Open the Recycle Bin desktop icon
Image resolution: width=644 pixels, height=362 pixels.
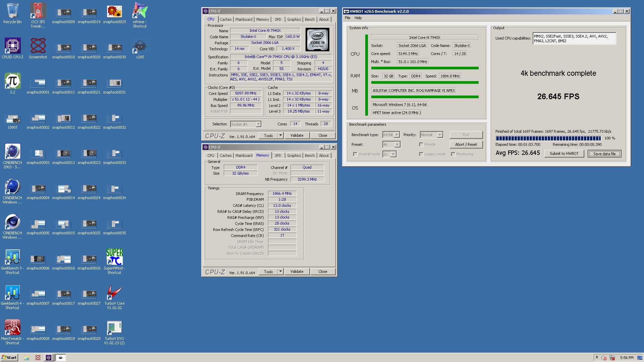click(x=12, y=13)
